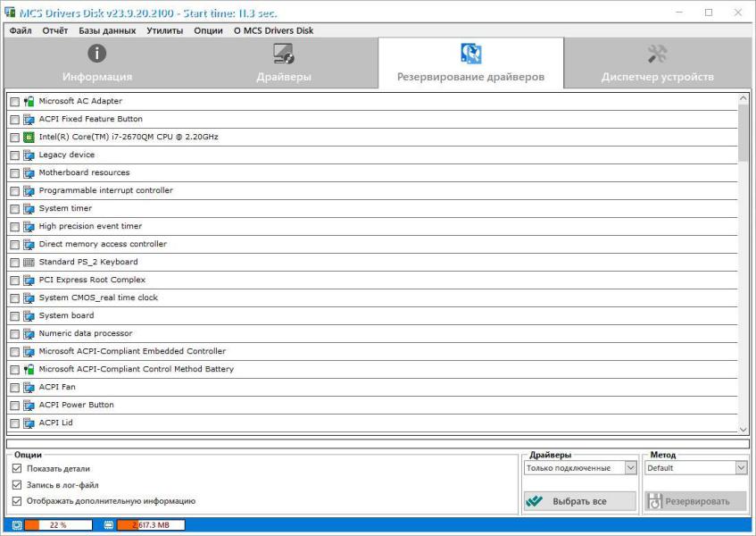Switch to the Драйверы tab
The height and width of the screenshot is (536, 756).
click(284, 63)
